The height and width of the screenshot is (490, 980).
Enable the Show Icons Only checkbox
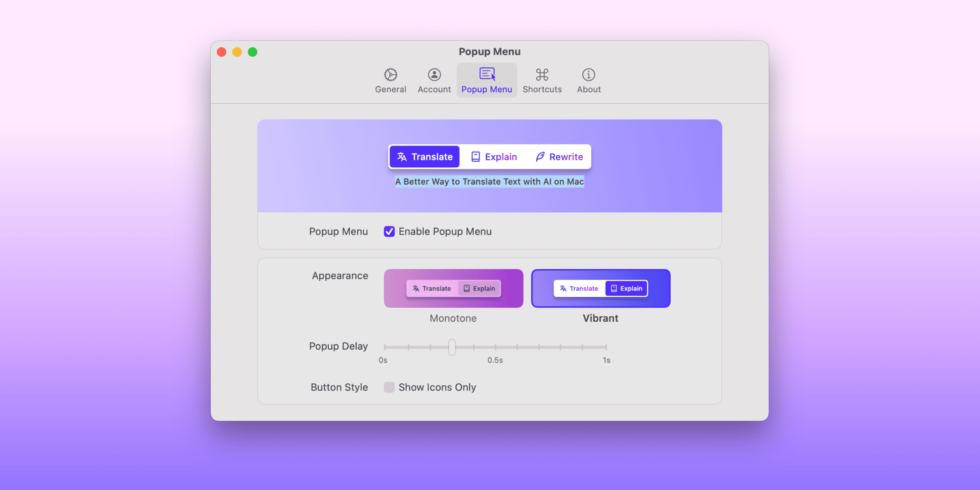click(x=389, y=387)
